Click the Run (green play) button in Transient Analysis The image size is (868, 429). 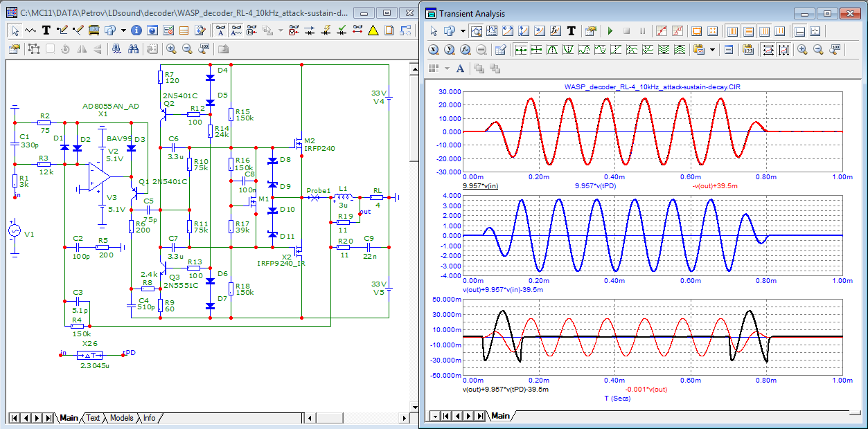click(x=610, y=31)
